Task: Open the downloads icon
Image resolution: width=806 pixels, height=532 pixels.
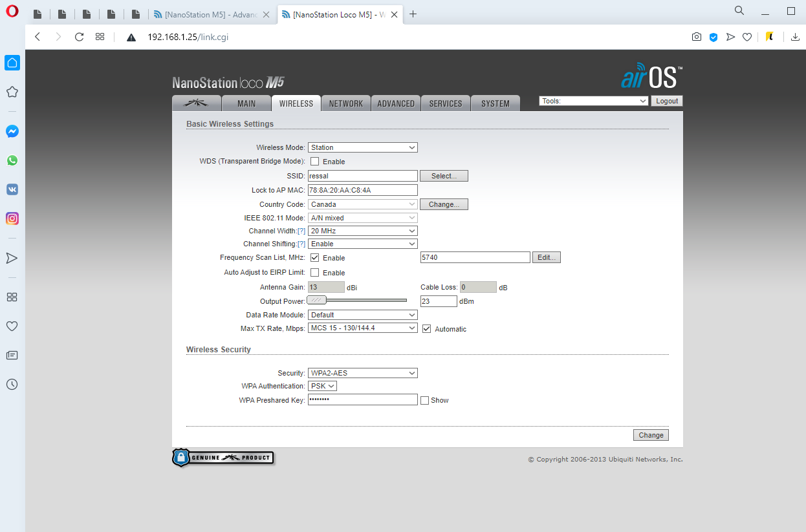Action: [x=796, y=37]
